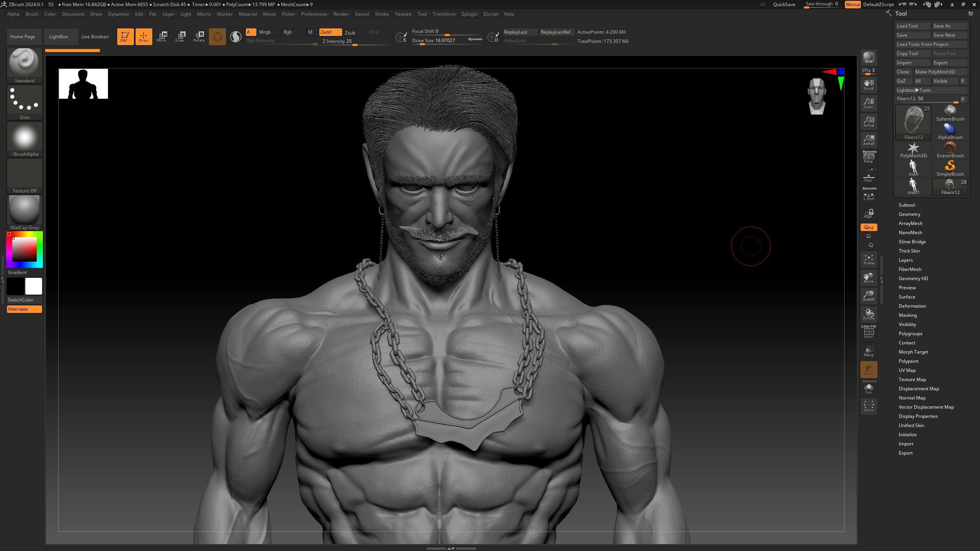Screen dimensions: 980x551
Task: Toggle XYZ rotation mode
Action: pyautogui.click(x=869, y=227)
